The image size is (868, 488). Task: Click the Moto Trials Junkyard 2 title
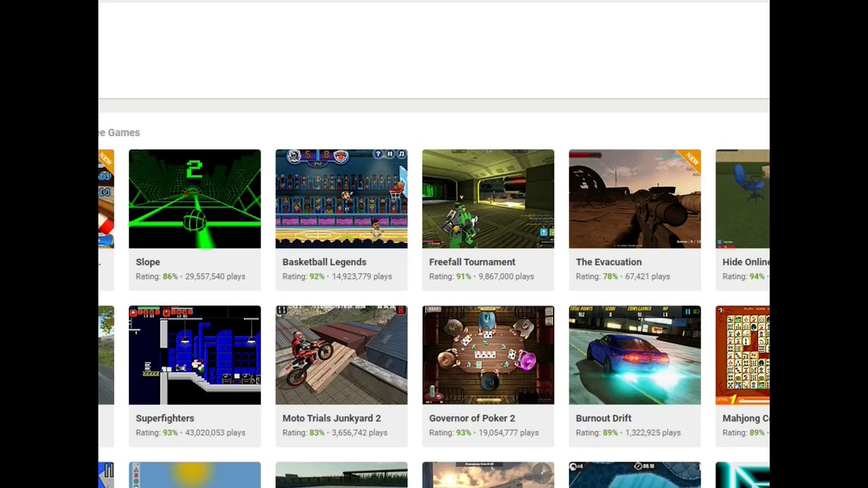pos(332,418)
